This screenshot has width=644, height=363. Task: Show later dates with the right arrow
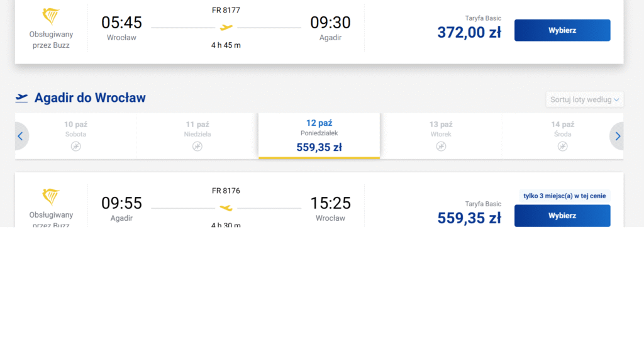coord(618,136)
